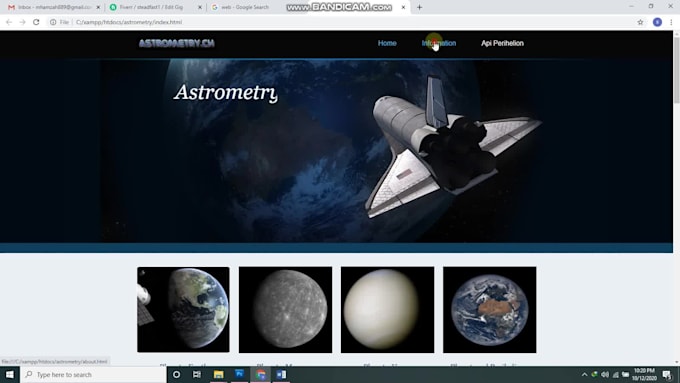Bookmark this page with the star
Screen dimensions: 680x383
pyautogui.click(x=640, y=22)
